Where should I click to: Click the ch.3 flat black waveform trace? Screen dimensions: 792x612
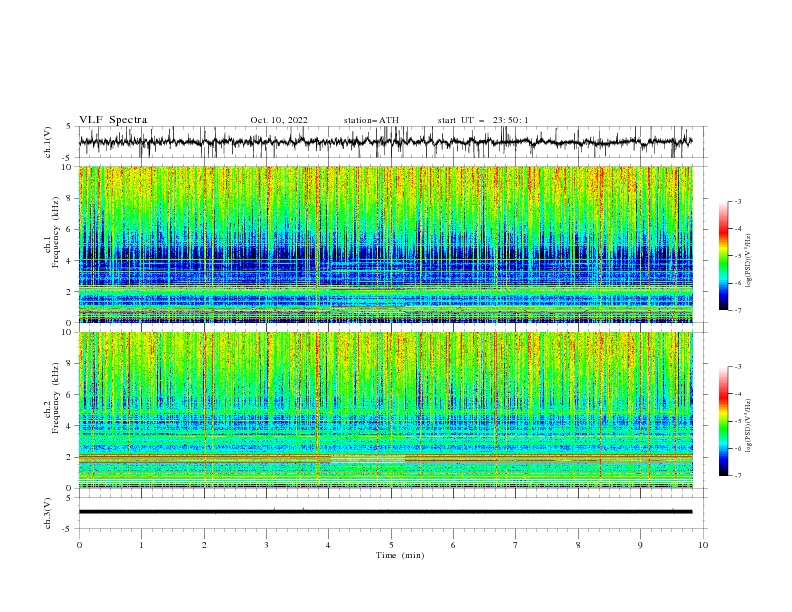(385, 512)
